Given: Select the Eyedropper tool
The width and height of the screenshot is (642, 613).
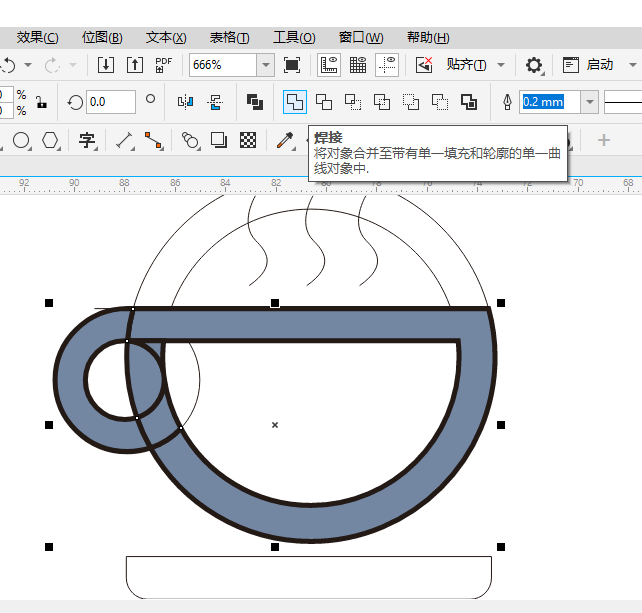Looking at the screenshot, I should tap(286, 140).
